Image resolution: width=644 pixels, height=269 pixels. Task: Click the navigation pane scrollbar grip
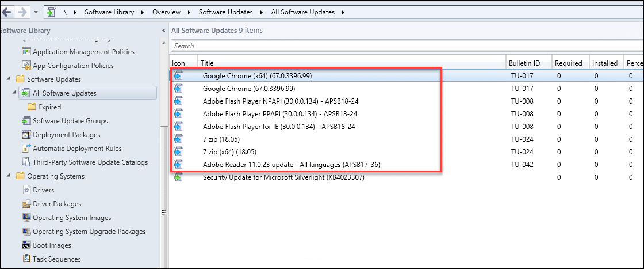[164, 213]
